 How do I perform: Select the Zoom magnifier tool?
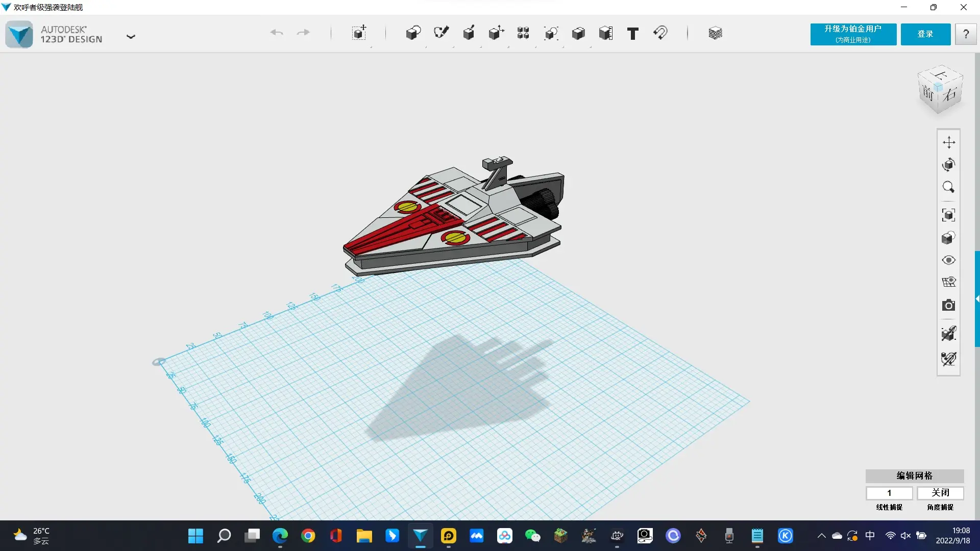click(x=949, y=187)
